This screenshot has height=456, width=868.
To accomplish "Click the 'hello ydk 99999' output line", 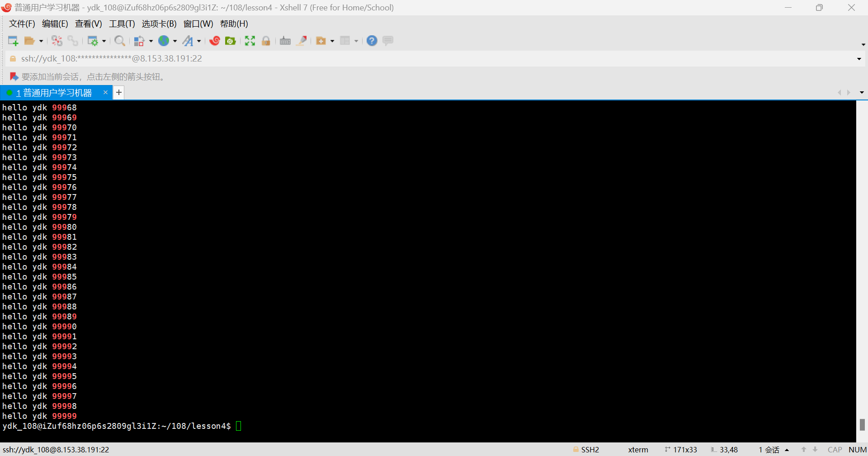I will pyautogui.click(x=40, y=416).
